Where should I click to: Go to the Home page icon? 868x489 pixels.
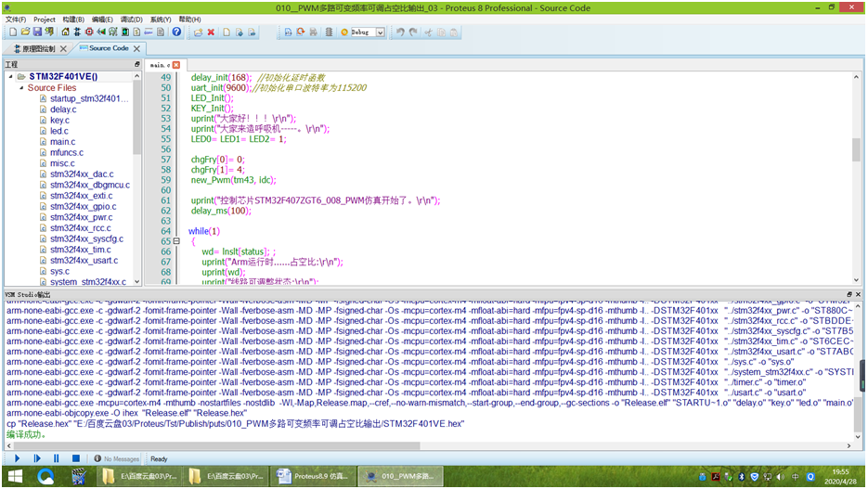(x=65, y=32)
